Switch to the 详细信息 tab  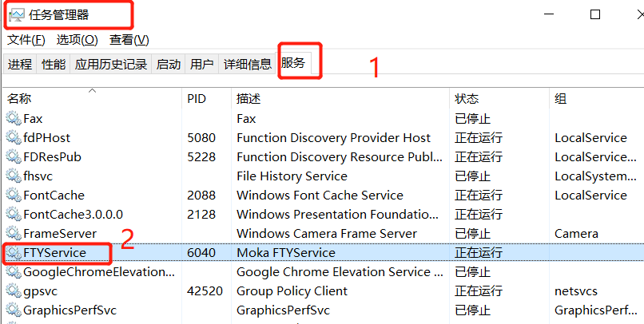[x=247, y=65]
